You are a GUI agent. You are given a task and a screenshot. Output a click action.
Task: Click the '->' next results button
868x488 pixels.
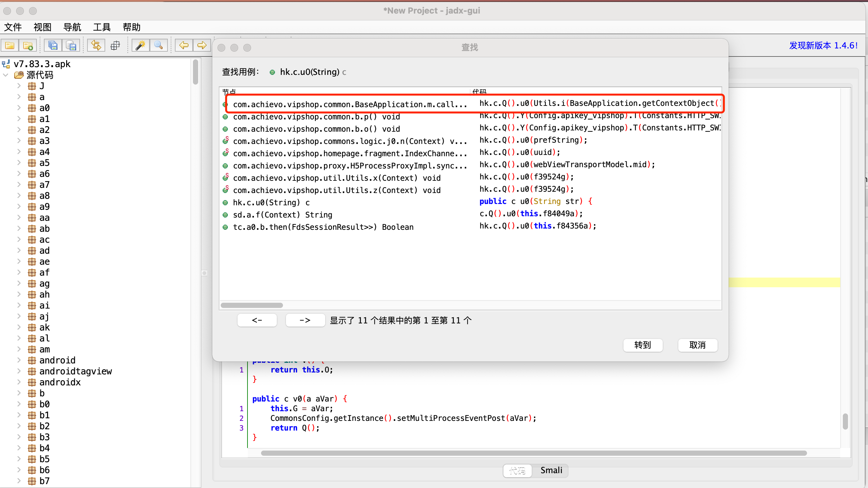(x=305, y=320)
